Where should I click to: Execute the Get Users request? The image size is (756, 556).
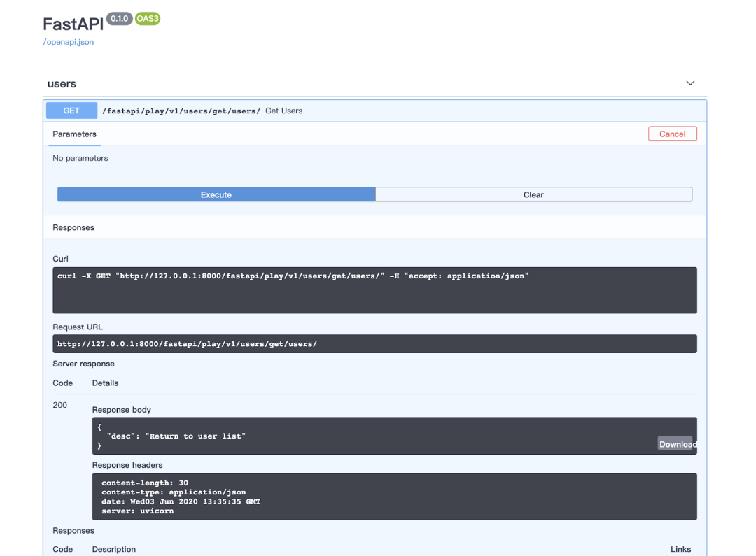(215, 194)
